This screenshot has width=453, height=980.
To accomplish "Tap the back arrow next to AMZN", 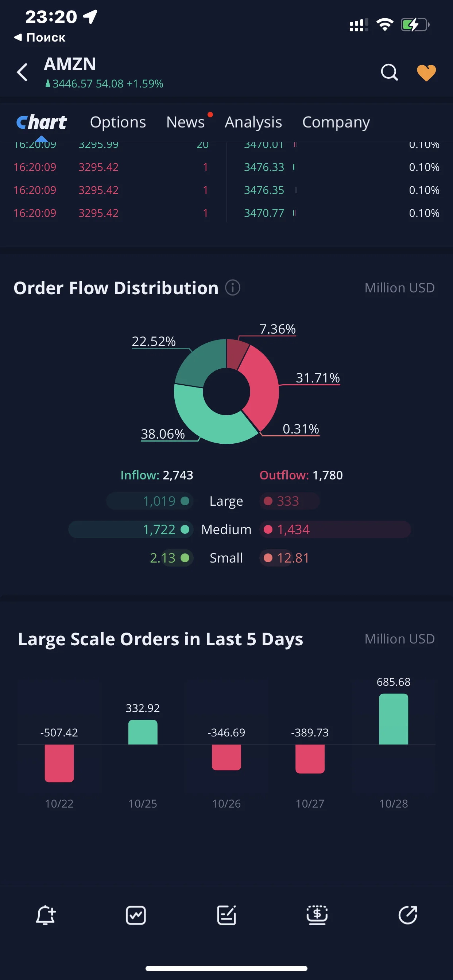I will (x=23, y=72).
